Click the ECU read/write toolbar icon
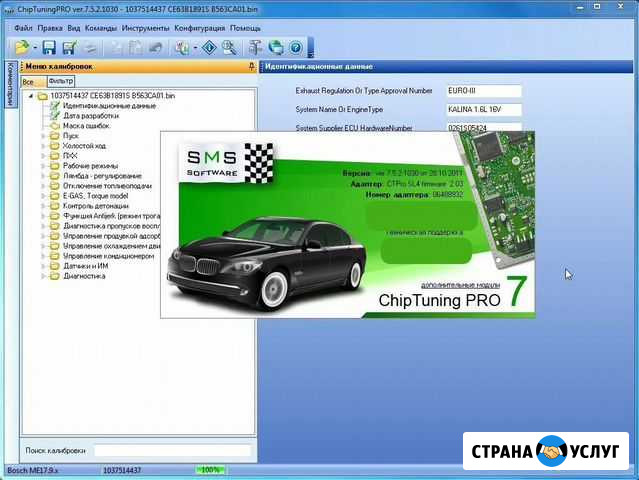The image size is (639, 480). (182, 48)
